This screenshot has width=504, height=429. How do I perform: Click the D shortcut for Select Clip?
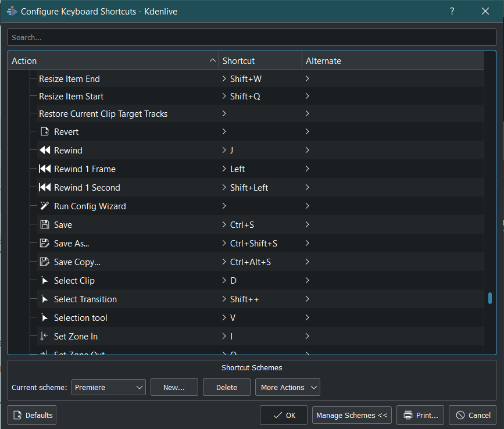coord(233,281)
